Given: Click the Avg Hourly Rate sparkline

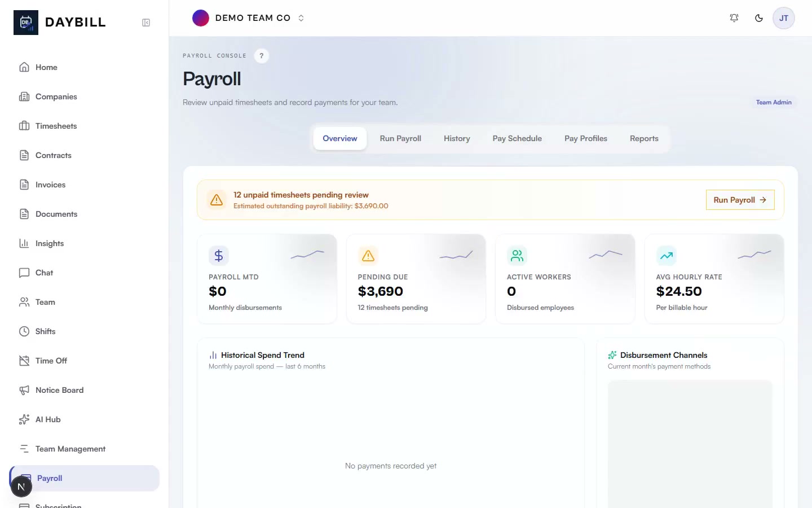Looking at the screenshot, I should [x=754, y=255].
